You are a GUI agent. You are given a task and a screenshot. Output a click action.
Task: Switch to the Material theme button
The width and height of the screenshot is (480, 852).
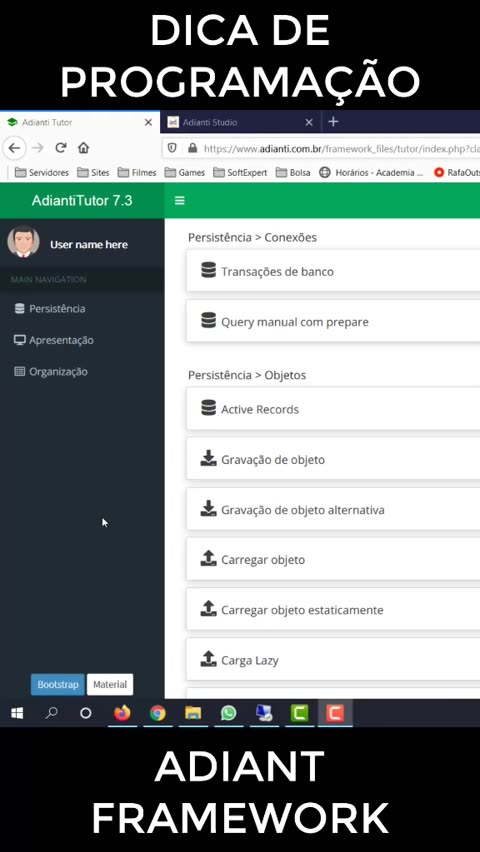110,685
